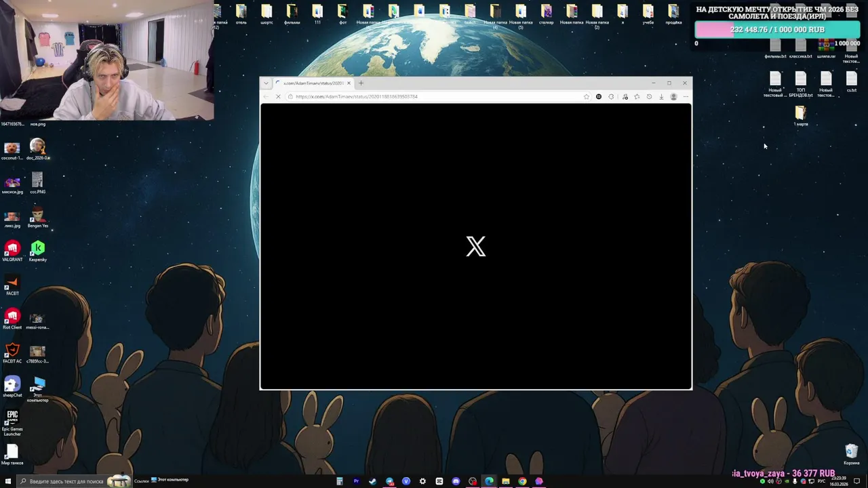Select the ссс.PNG desktop file

pos(37,183)
